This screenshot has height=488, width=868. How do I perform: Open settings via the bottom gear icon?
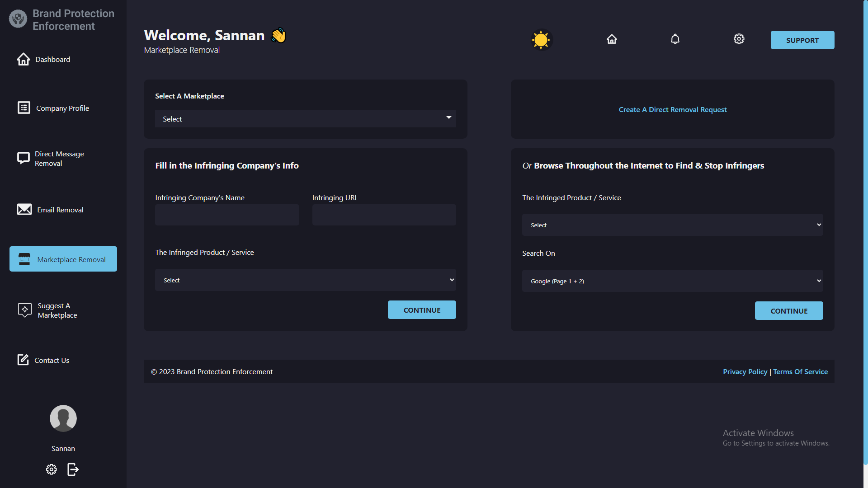(51, 469)
